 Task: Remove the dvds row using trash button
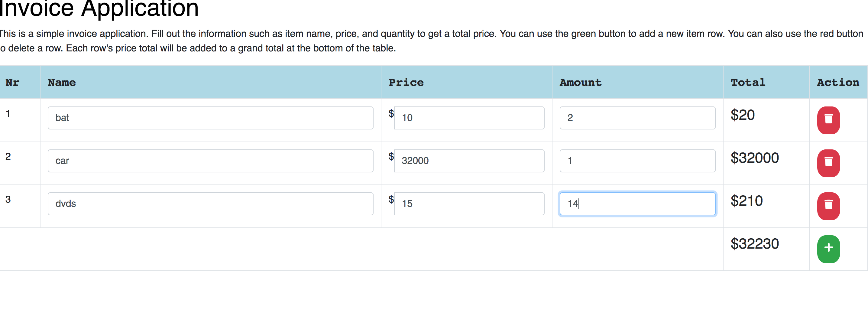[x=828, y=206]
